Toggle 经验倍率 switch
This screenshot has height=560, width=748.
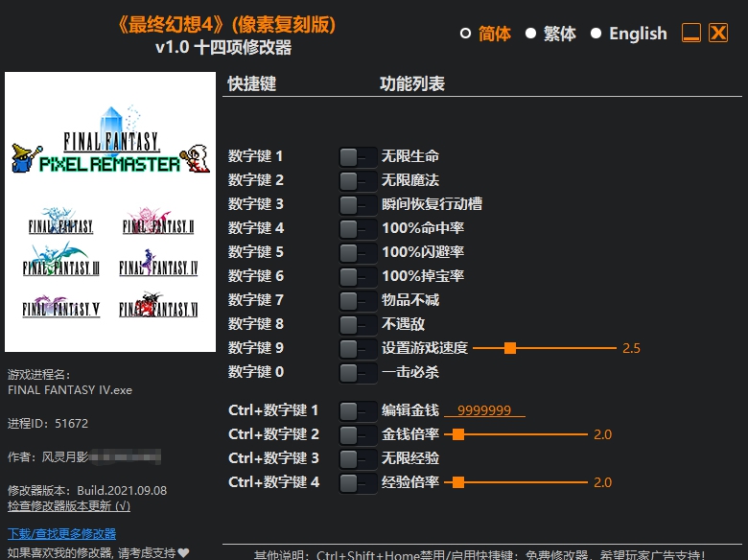click(x=358, y=482)
